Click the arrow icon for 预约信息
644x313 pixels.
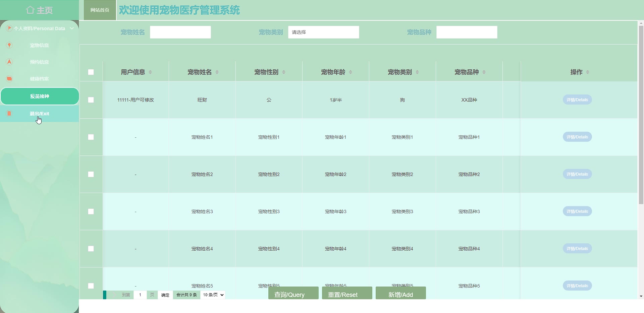[x=9, y=62]
